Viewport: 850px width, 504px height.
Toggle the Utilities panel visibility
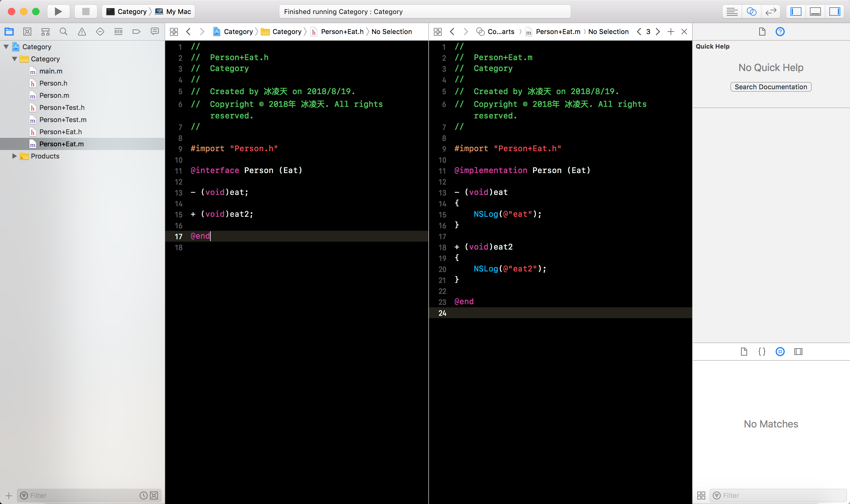tap(835, 12)
